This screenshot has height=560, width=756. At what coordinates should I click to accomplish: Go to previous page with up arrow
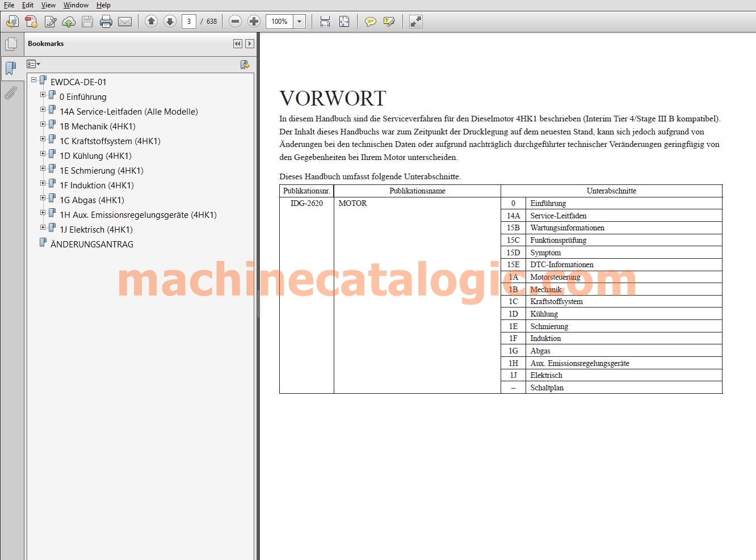coord(151,22)
